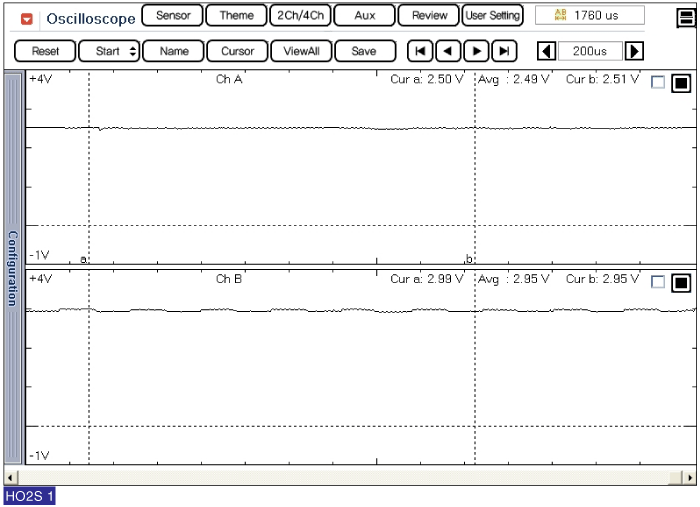
Task: Decrease the 200us time base
Action: pyautogui.click(x=547, y=51)
